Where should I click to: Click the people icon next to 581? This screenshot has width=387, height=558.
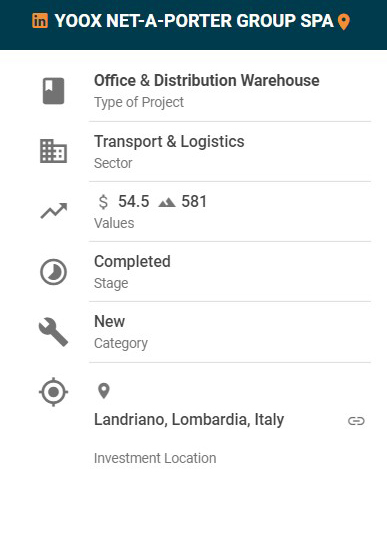(x=167, y=202)
